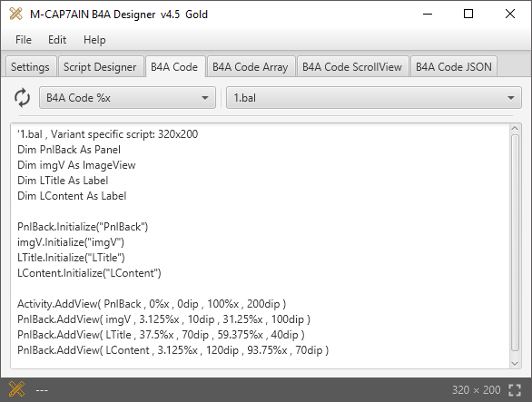Click the Activity.AddView( PnlBack line
The image size is (532, 402).
coord(152,304)
